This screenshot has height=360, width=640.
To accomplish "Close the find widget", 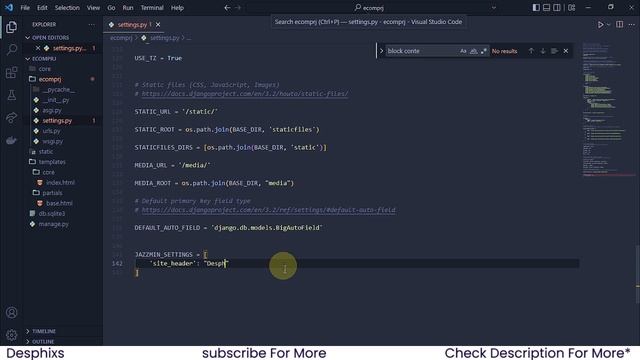I will click(566, 51).
